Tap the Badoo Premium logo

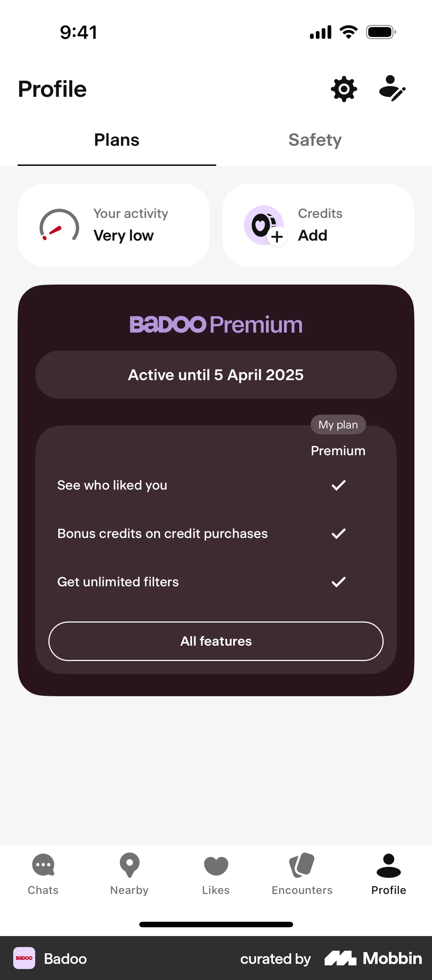(216, 324)
